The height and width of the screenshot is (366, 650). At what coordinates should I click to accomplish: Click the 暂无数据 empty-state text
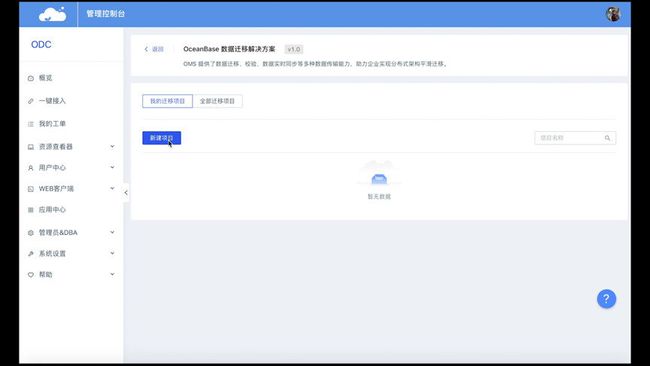point(379,196)
